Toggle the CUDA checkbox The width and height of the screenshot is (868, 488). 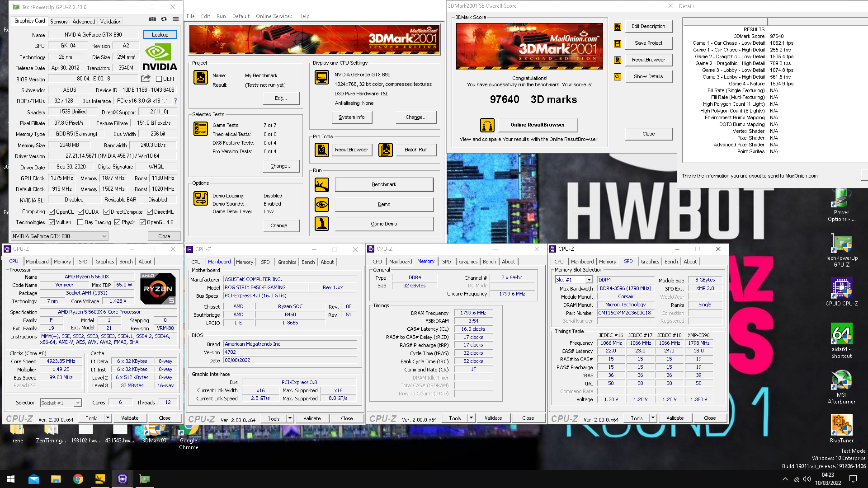pyautogui.click(x=80, y=212)
